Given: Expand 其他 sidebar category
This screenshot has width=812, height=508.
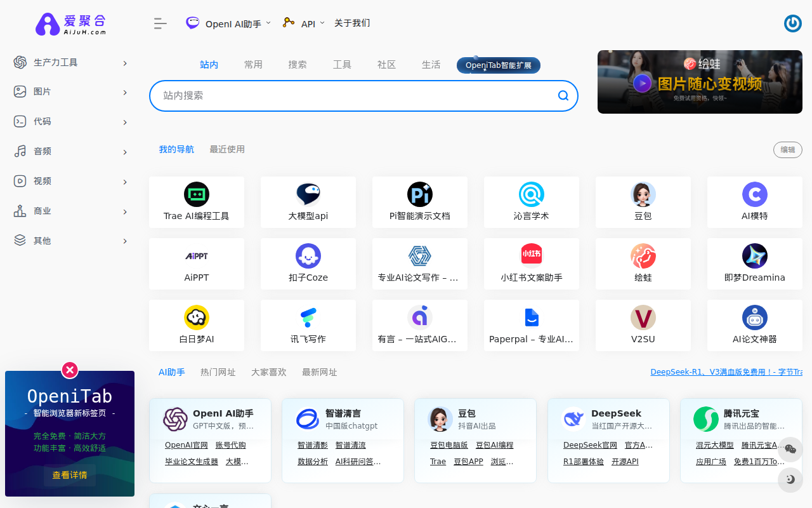Looking at the screenshot, I should tap(71, 241).
